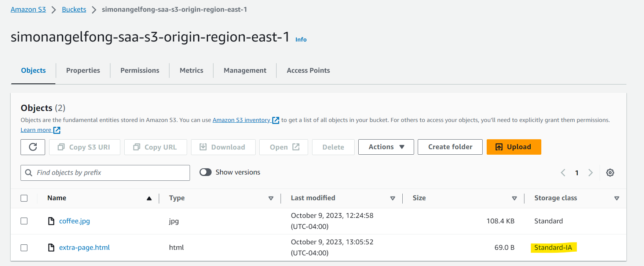Click the Standard storage class cell for coffee.jpg

coord(548,221)
